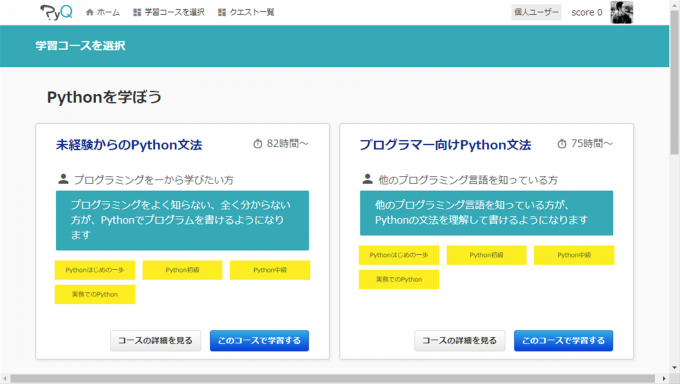
Task: Click the PyQ logo
Action: click(x=56, y=12)
